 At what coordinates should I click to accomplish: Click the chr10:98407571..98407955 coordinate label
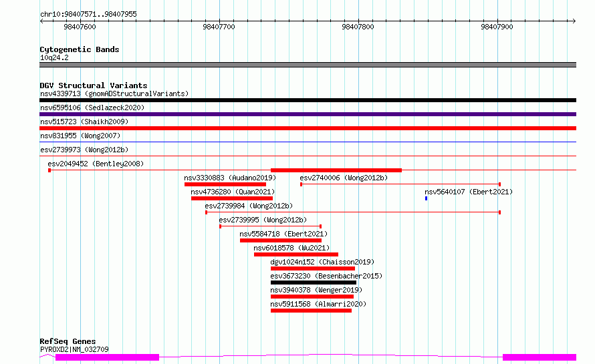(x=88, y=14)
